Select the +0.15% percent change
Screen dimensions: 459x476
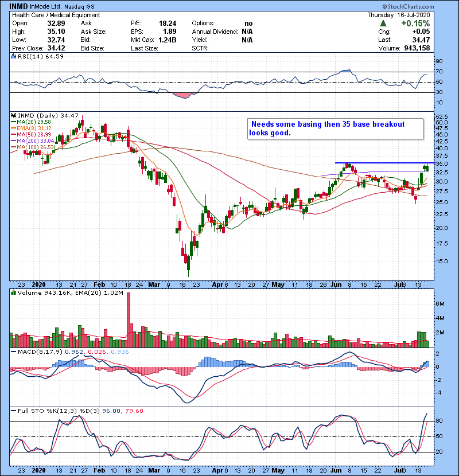(x=415, y=24)
